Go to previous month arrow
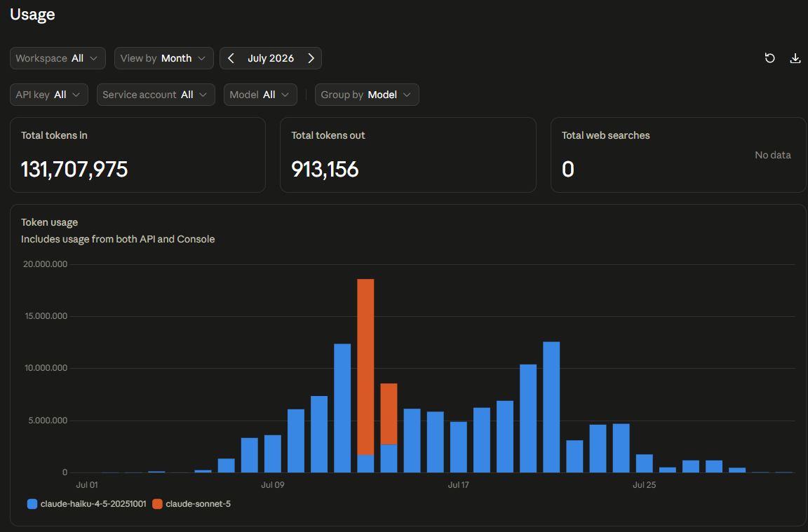The height and width of the screenshot is (532, 808). 231,58
